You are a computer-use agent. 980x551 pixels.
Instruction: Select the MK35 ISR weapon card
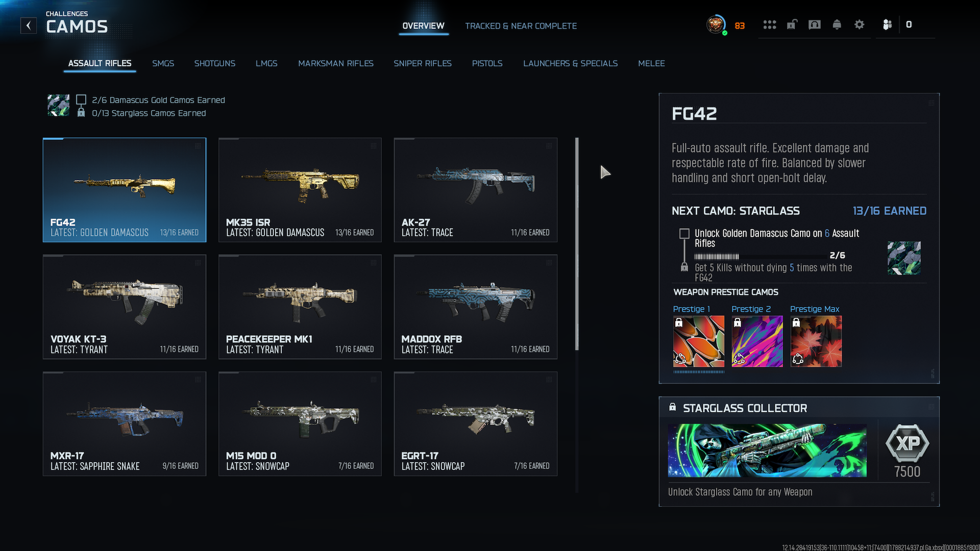[x=300, y=190]
